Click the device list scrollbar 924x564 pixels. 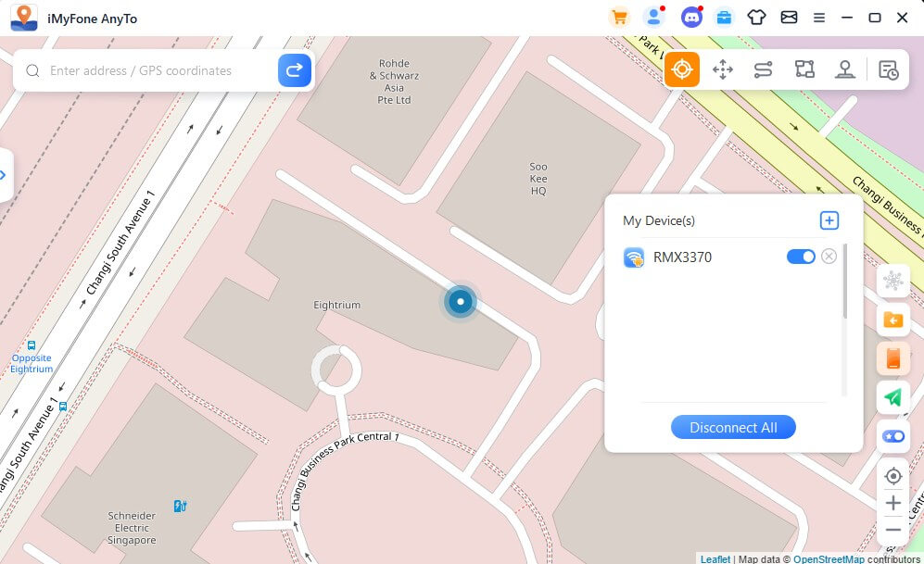[845, 282]
